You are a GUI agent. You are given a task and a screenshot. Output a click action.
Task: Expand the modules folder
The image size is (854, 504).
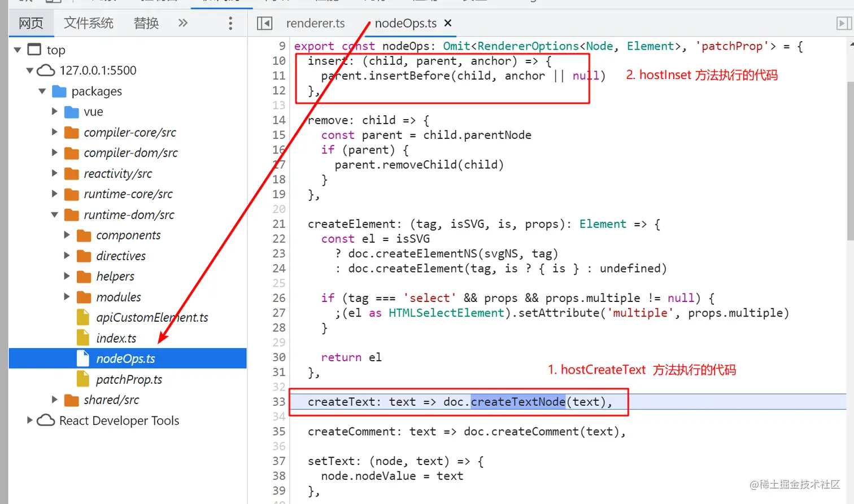pyautogui.click(x=67, y=297)
